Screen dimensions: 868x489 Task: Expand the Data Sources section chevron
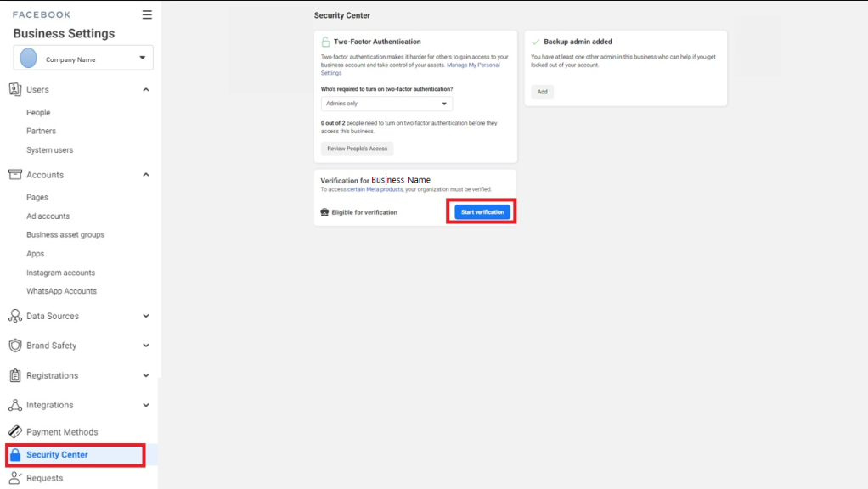coord(145,316)
